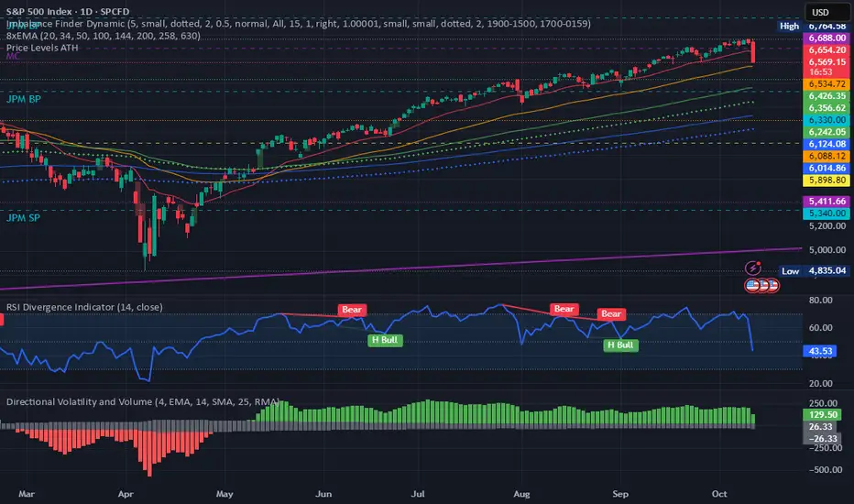The width and height of the screenshot is (854, 504).
Task: Click the H Bull label at September
Action: pos(620,345)
